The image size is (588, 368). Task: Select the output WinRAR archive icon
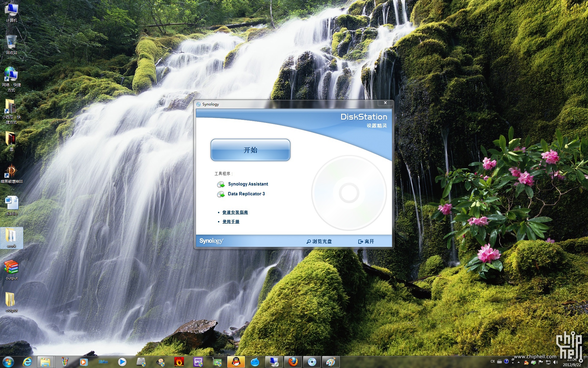12,270
